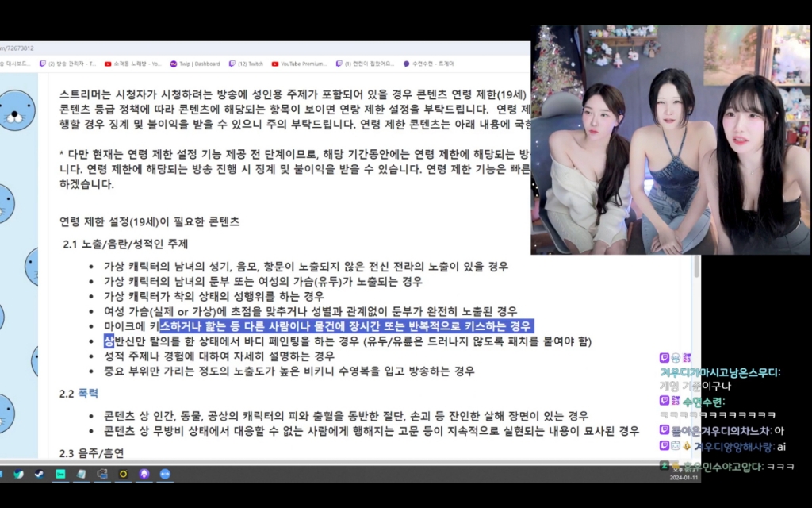The width and height of the screenshot is (812, 508).
Task: Open the blue round app in taskbar
Action: click(x=165, y=474)
